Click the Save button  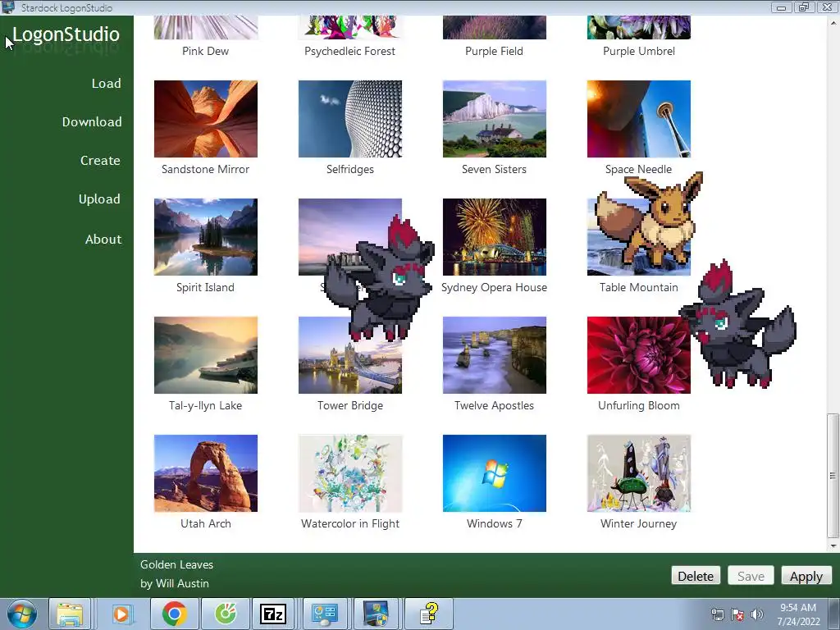coord(751,576)
